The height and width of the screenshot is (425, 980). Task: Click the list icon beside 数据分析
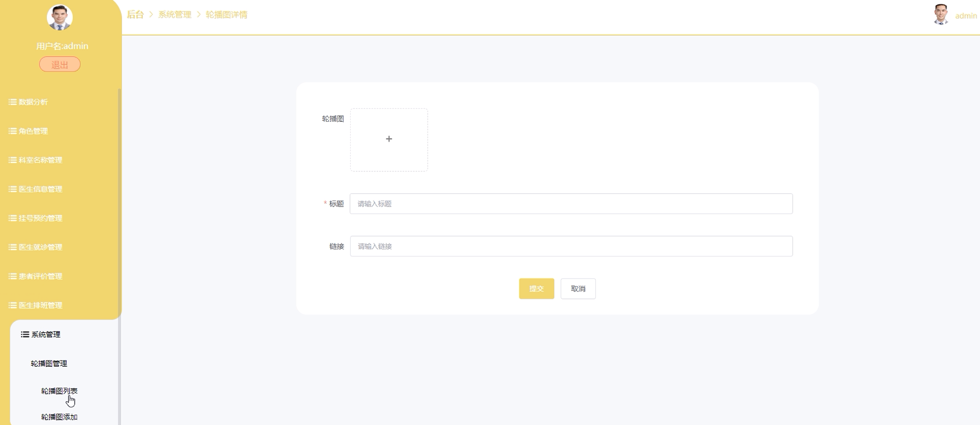point(13,102)
